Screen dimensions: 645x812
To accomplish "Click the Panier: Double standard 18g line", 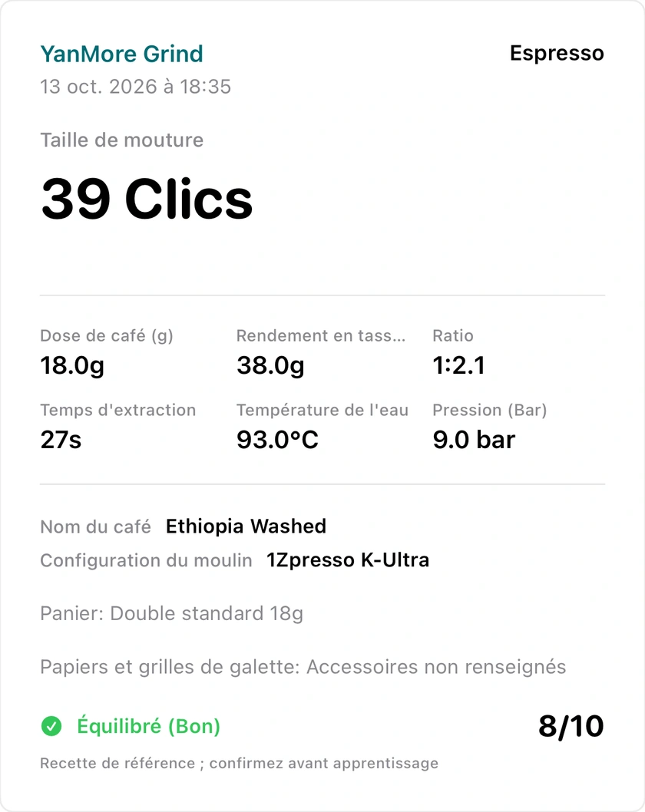I will point(172,614).
